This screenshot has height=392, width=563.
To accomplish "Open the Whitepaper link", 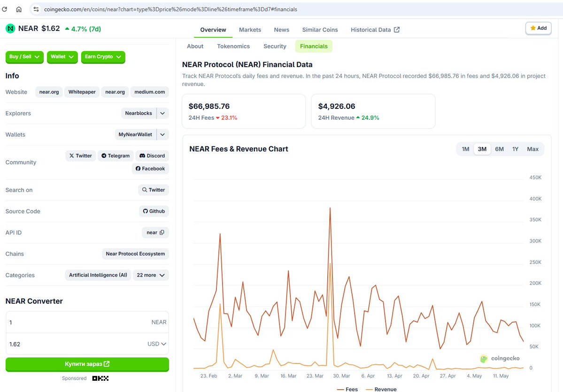I will 82,92.
